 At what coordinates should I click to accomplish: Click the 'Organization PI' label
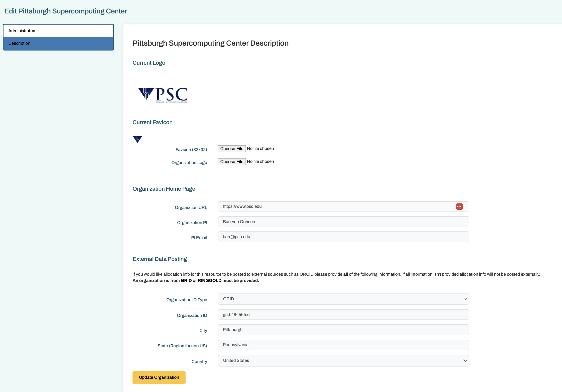[x=192, y=223]
